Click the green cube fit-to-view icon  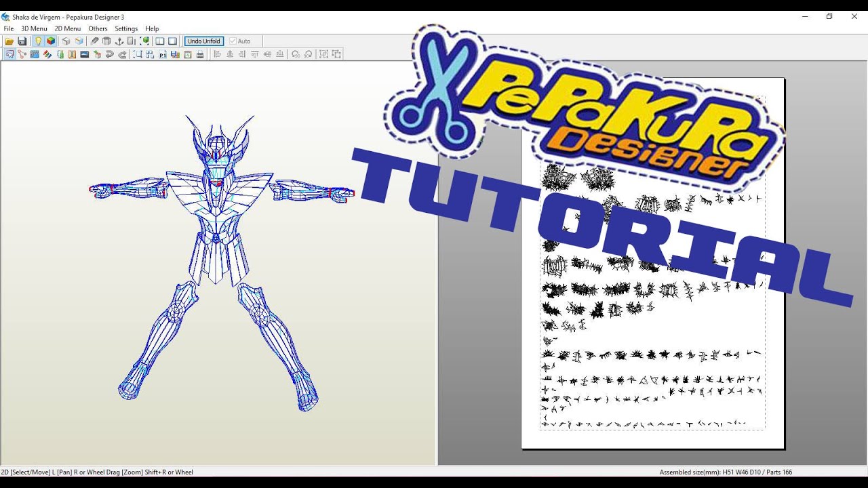(x=144, y=41)
